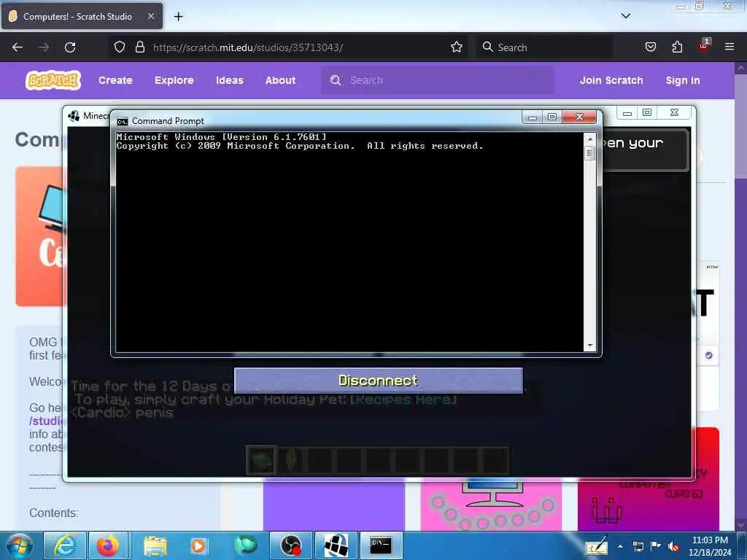Click the Firefox Search box
747x560 pixels.
pos(544,47)
